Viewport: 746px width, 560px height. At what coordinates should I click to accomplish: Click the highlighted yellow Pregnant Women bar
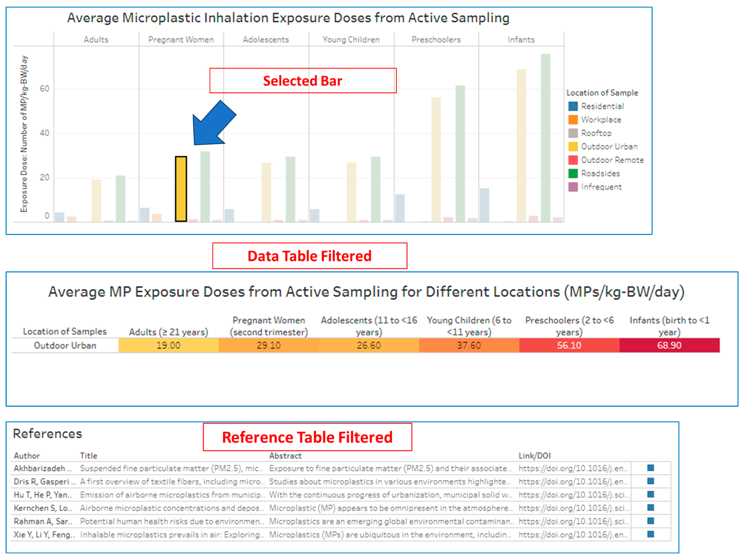[181, 189]
